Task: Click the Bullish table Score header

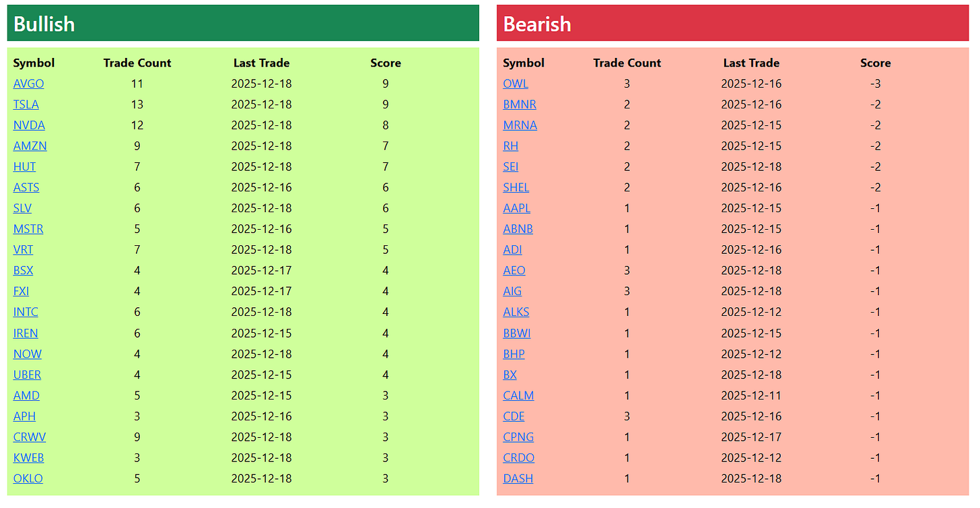Action: click(x=386, y=63)
